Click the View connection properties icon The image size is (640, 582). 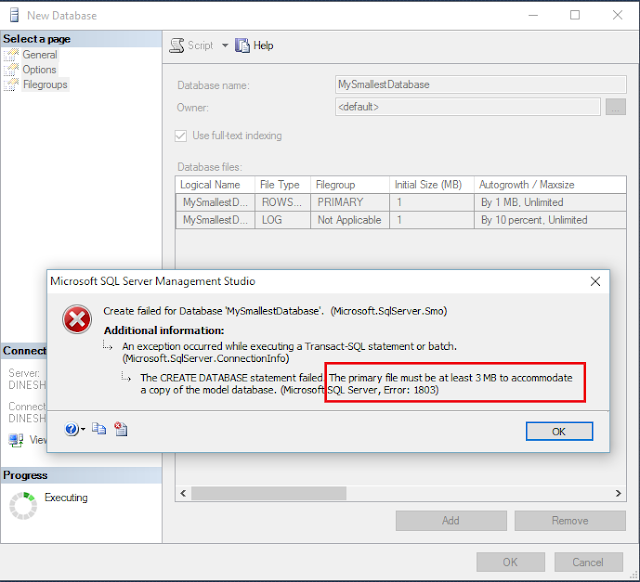pyautogui.click(x=16, y=440)
